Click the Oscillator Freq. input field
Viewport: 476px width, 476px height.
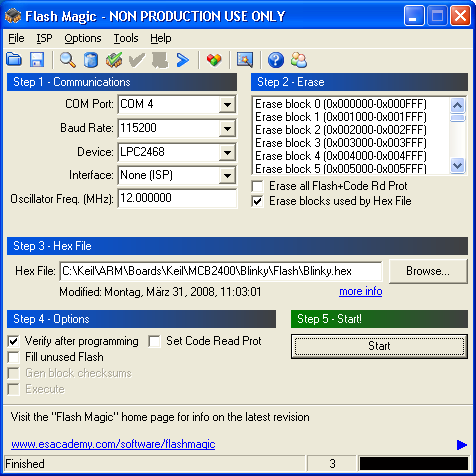177,198
